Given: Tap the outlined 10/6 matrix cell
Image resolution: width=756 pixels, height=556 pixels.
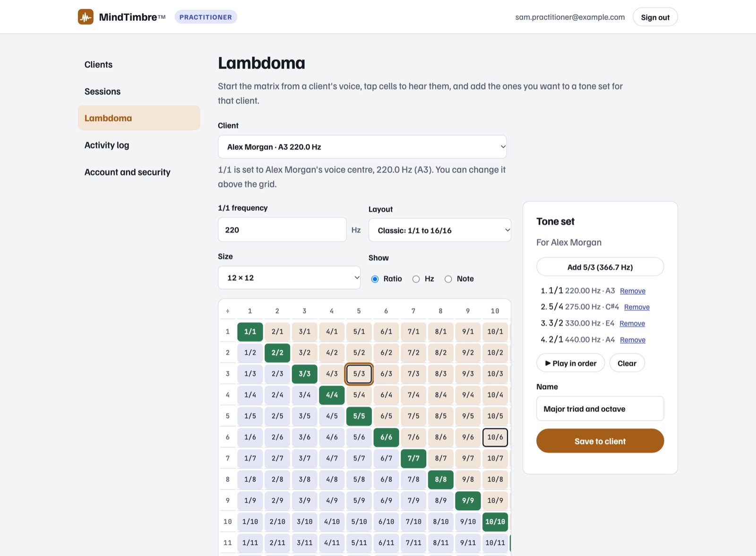Looking at the screenshot, I should [x=495, y=437].
